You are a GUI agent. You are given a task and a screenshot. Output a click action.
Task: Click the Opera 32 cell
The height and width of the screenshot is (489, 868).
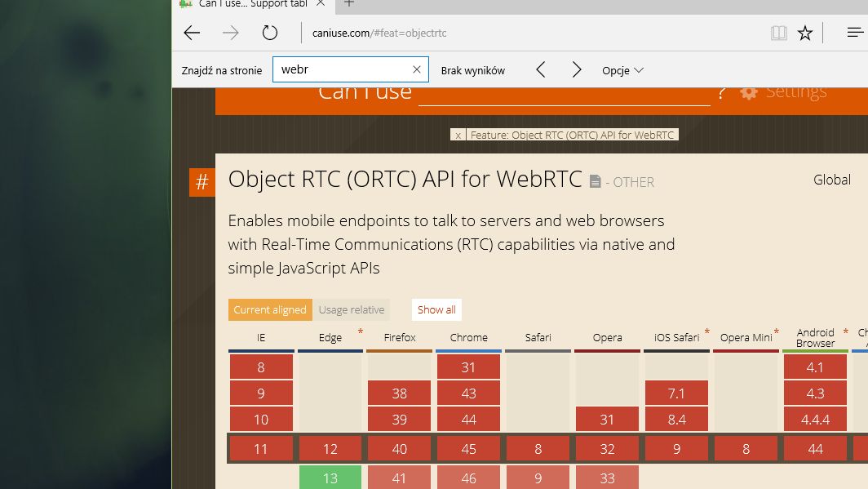(x=607, y=448)
